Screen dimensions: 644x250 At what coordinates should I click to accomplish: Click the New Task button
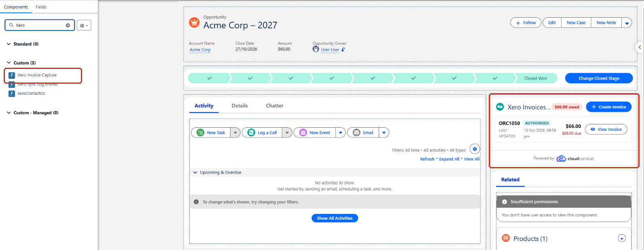click(x=211, y=133)
